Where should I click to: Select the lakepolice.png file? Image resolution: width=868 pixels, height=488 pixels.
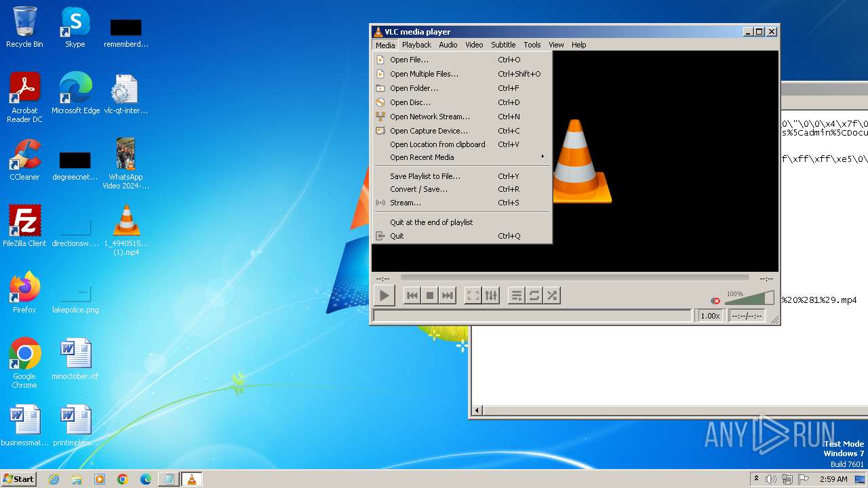(75, 298)
